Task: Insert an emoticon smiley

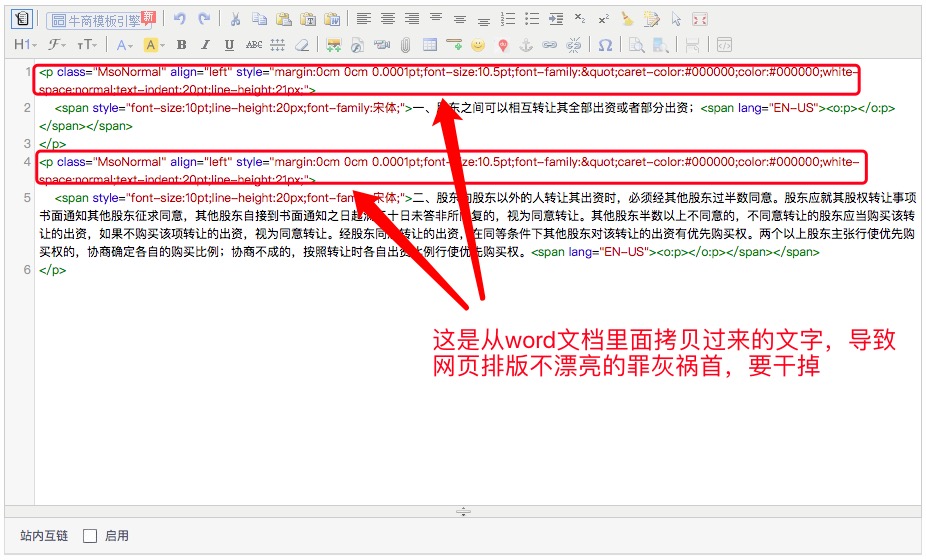Action: click(x=478, y=45)
